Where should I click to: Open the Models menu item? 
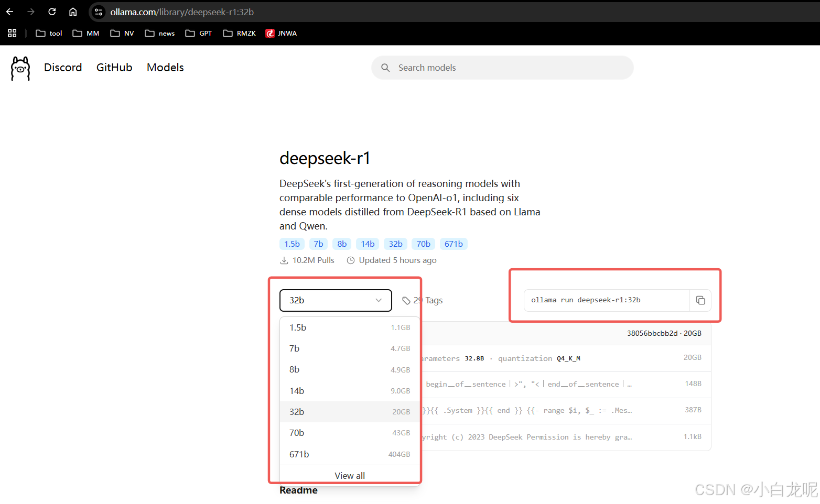pos(165,68)
